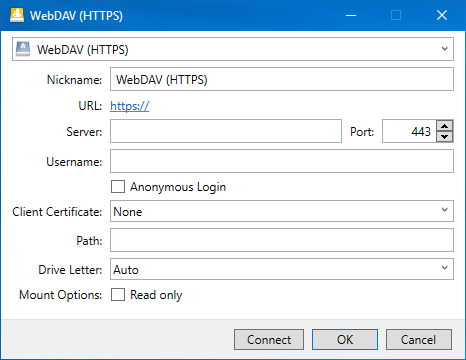Confirm settings with the OK button
Viewport: 466px width, 360px height.
pos(345,340)
